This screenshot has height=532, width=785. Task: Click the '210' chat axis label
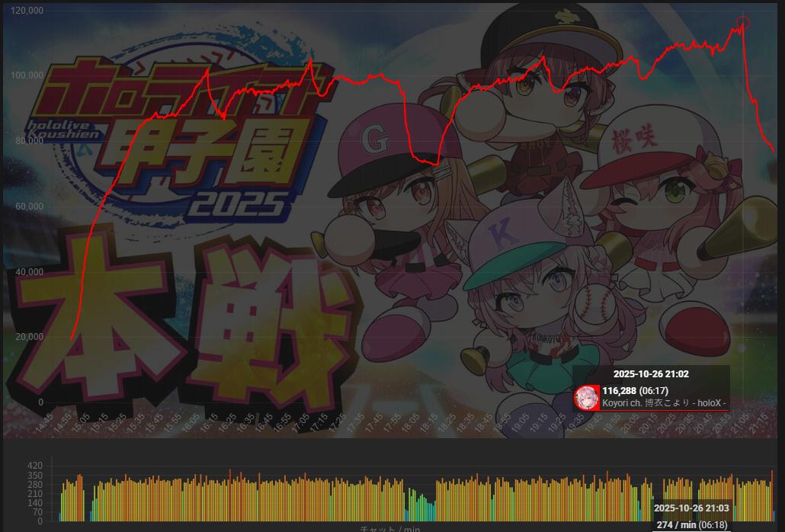coord(35,494)
